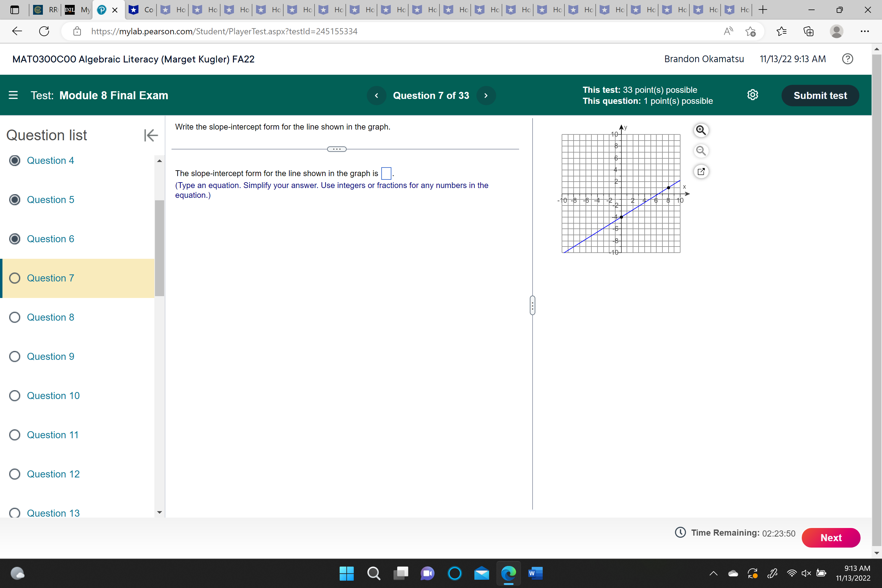Click the equation answer input box
882x588 pixels.
pos(386,173)
